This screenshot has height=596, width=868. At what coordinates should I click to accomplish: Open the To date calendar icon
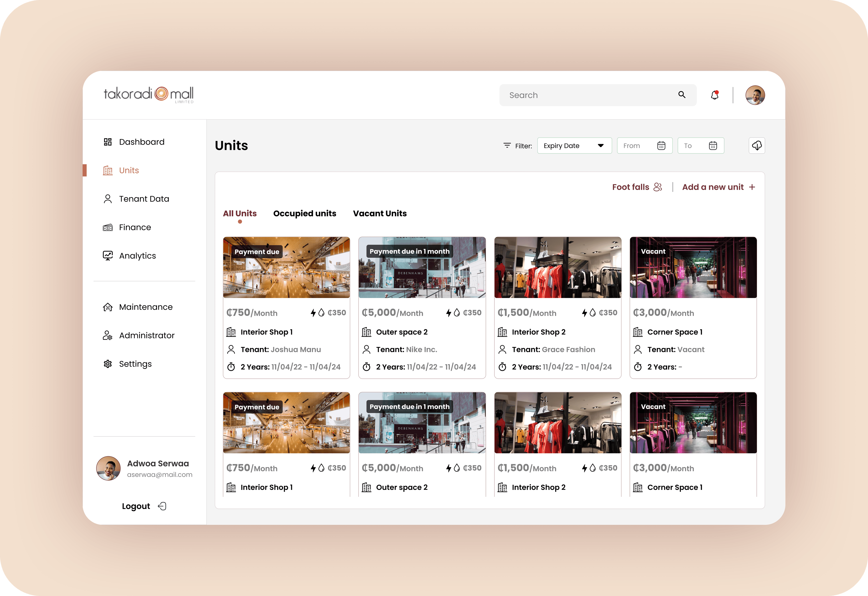pyautogui.click(x=712, y=146)
